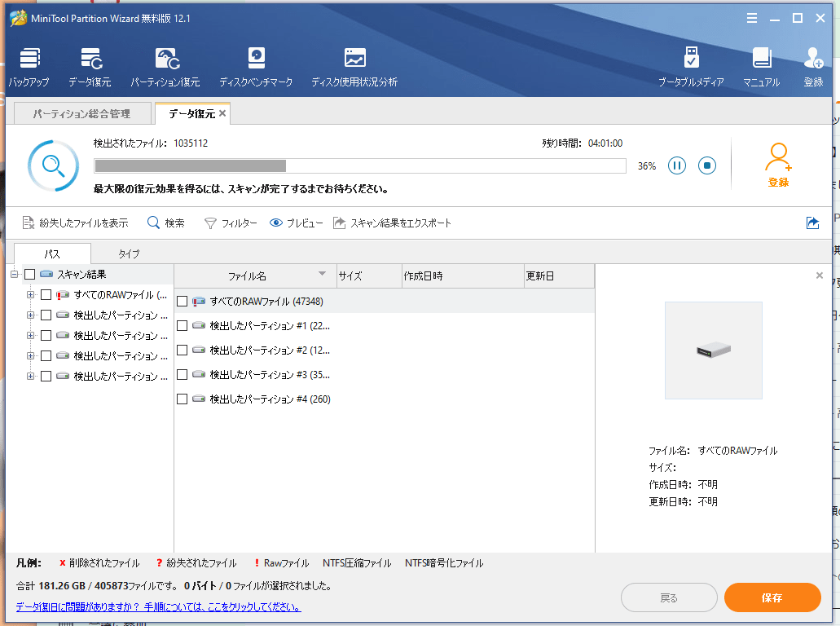Viewport: 840px width, 626px height.
Task: Check fourth 検出したパーティション tree checkbox
Action: (46, 377)
